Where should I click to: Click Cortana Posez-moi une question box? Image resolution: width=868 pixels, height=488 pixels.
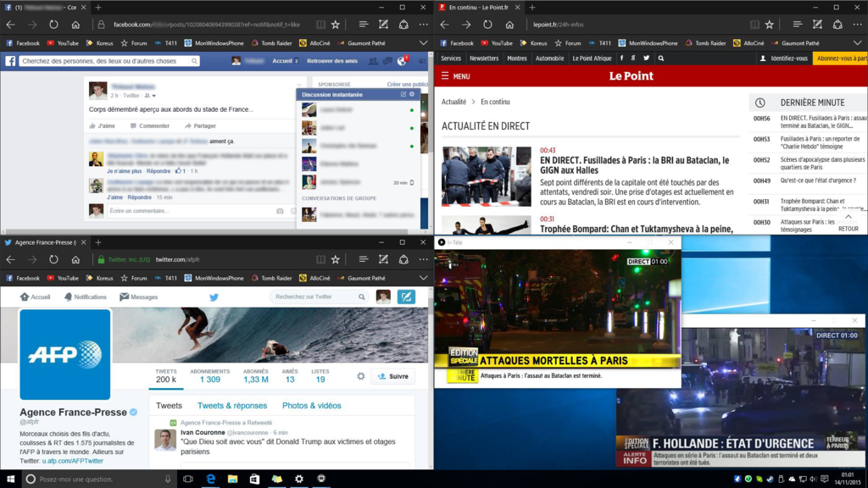pyautogui.click(x=98, y=480)
